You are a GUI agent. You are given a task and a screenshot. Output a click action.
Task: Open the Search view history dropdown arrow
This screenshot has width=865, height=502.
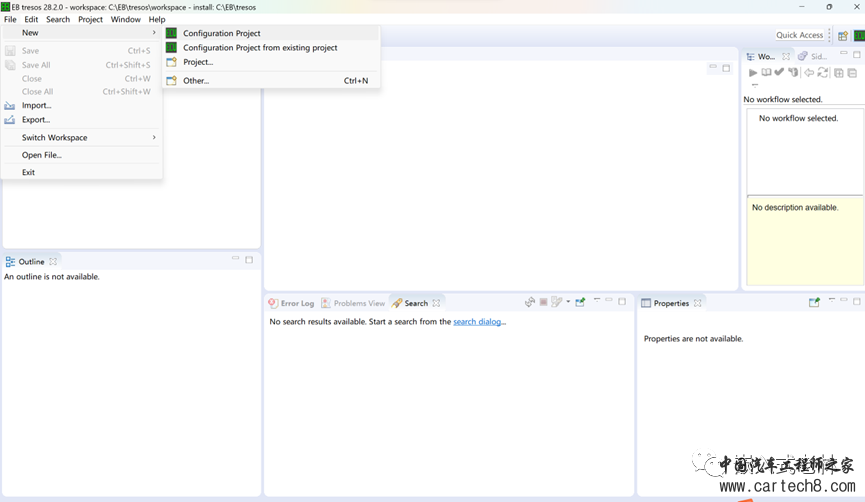tap(568, 302)
